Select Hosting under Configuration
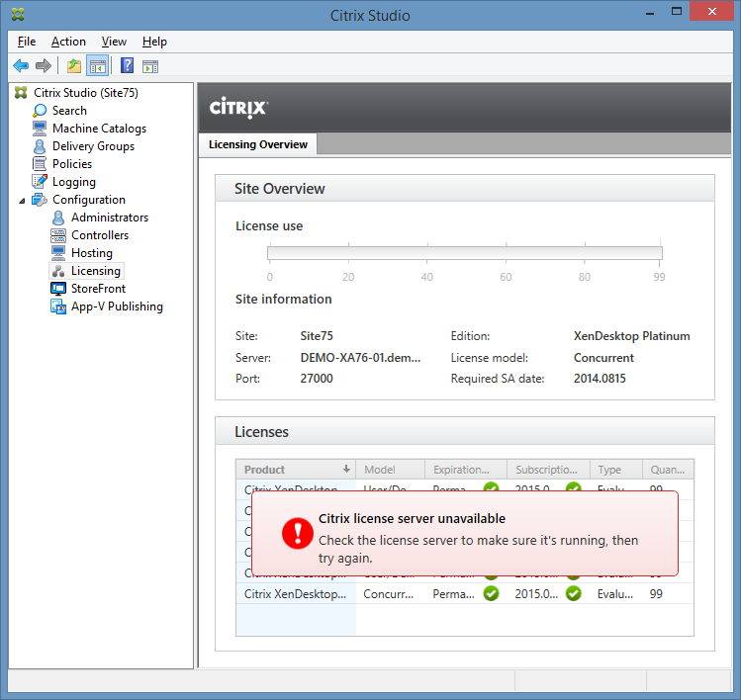 (x=92, y=253)
